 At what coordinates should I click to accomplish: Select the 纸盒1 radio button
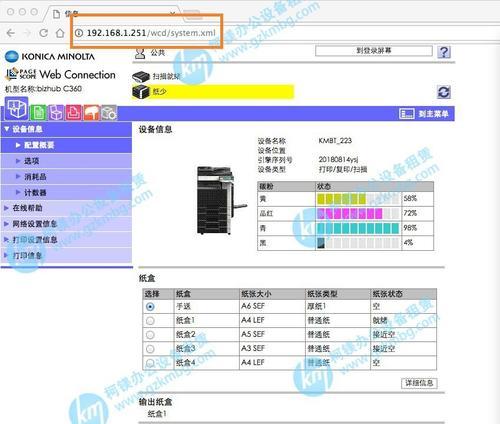tap(150, 321)
